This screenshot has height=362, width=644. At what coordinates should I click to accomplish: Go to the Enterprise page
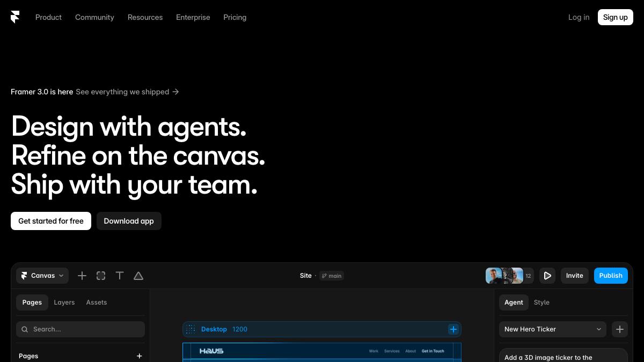(193, 17)
